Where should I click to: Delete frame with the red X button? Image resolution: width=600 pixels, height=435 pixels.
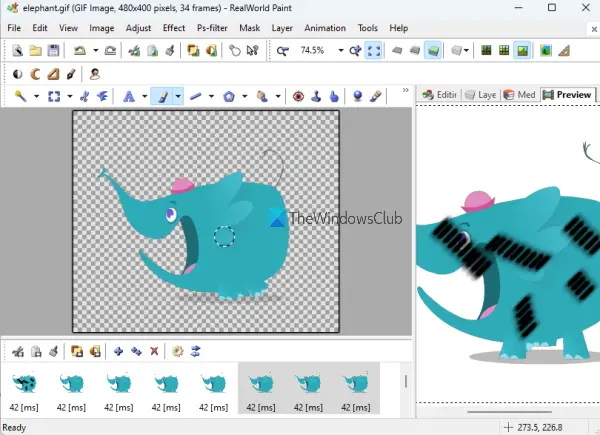pos(154,351)
